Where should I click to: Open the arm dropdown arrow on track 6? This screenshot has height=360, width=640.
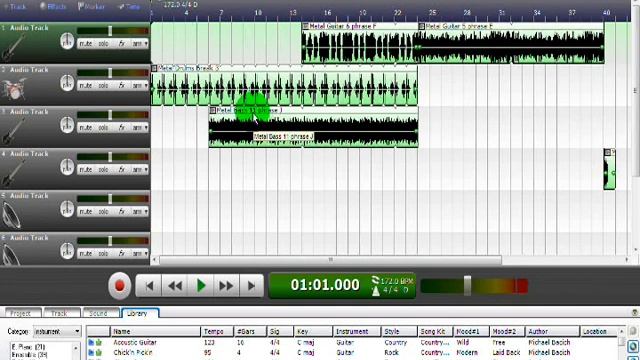pyautogui.click(x=146, y=253)
